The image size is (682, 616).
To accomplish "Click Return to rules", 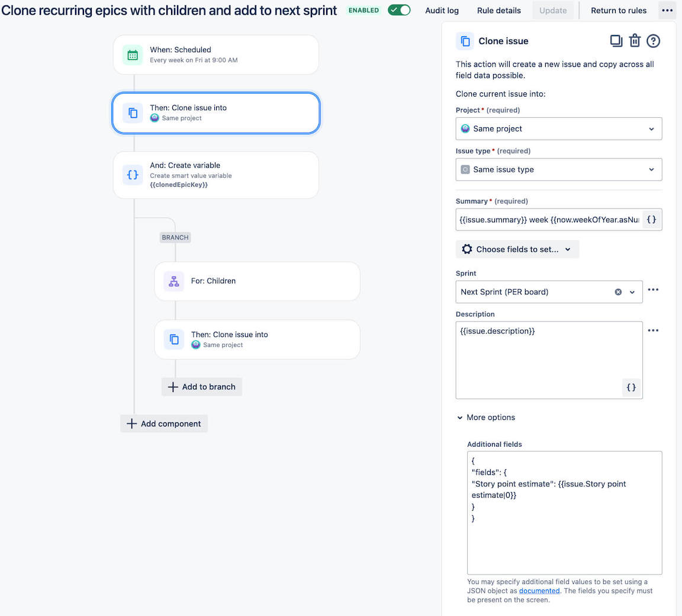I will click(618, 11).
